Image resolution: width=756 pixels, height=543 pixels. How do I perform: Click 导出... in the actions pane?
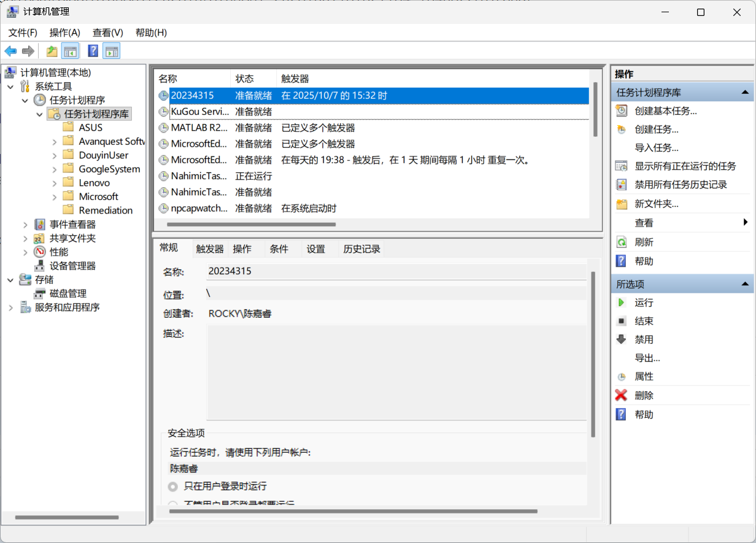pyautogui.click(x=647, y=358)
